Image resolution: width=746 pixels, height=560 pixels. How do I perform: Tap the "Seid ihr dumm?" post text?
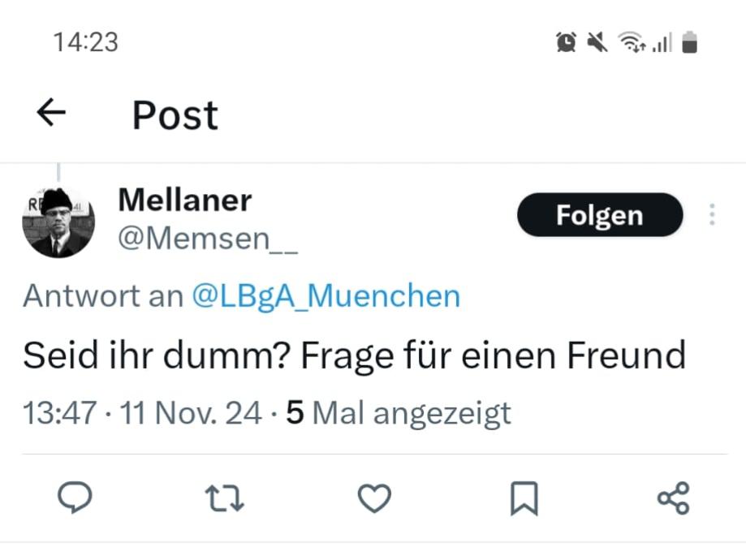[x=354, y=355]
